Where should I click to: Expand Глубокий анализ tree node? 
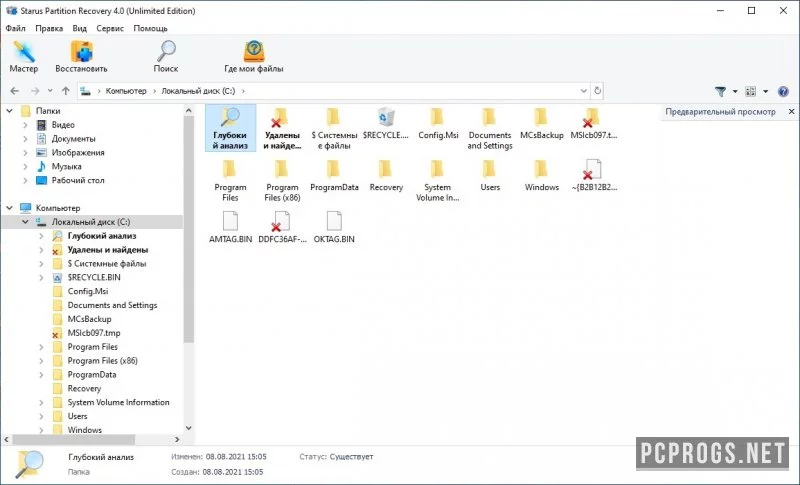[x=41, y=236]
